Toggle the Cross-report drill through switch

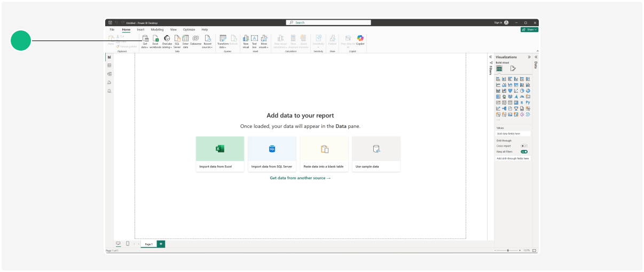[524, 146]
